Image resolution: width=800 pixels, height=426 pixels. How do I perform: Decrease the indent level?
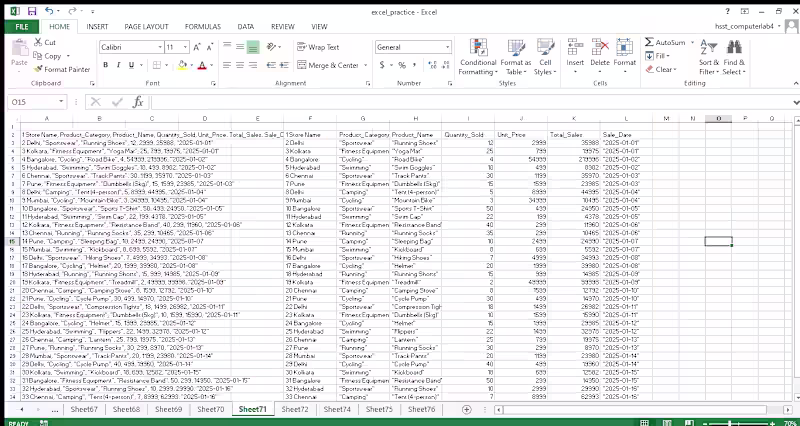click(x=271, y=65)
